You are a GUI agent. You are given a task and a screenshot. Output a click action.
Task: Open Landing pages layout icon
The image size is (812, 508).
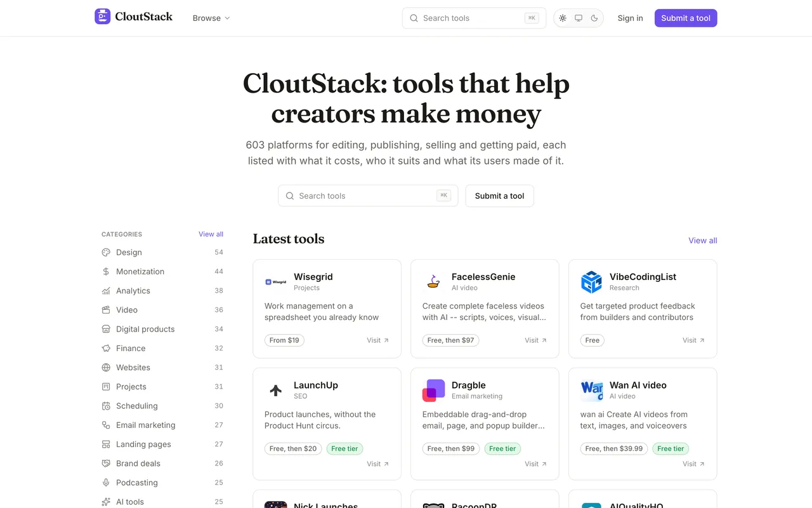tap(106, 444)
